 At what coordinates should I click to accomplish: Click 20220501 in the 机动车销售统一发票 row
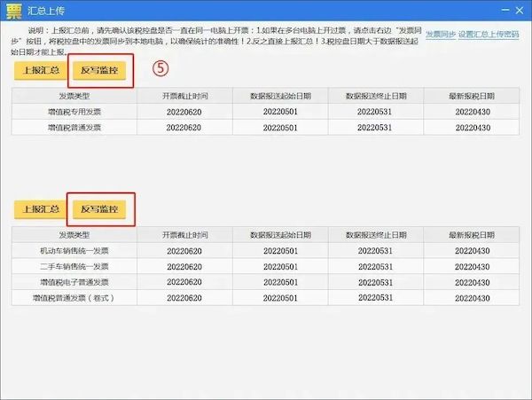tap(280, 251)
